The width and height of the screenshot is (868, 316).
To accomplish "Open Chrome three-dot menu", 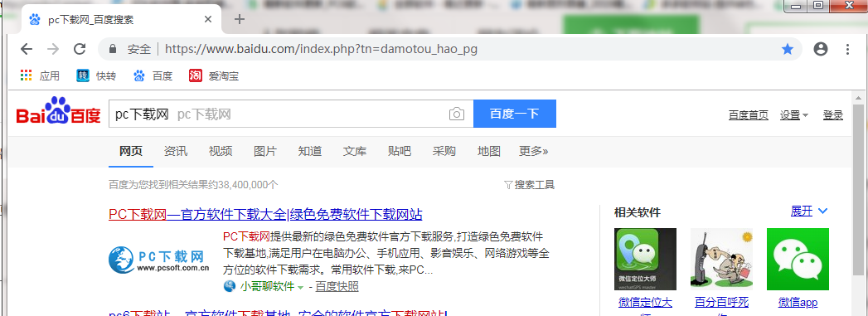I will [x=847, y=49].
